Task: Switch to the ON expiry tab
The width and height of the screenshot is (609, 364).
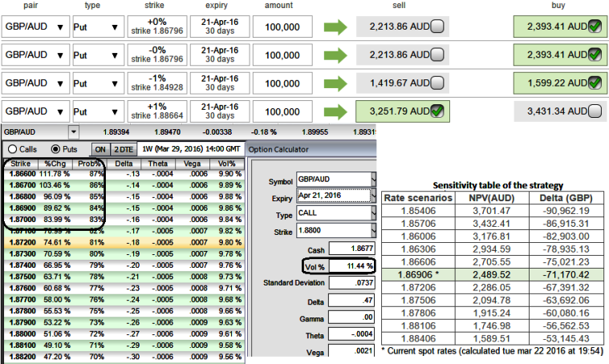Action: click(99, 149)
